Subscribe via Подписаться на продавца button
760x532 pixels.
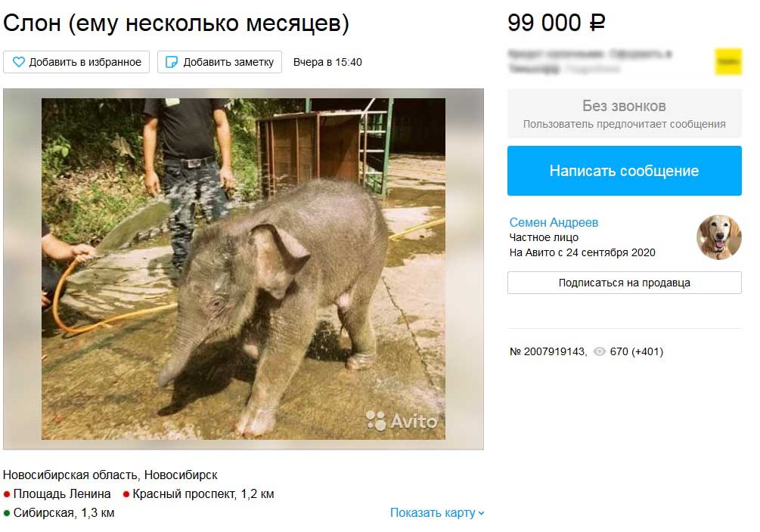point(625,283)
